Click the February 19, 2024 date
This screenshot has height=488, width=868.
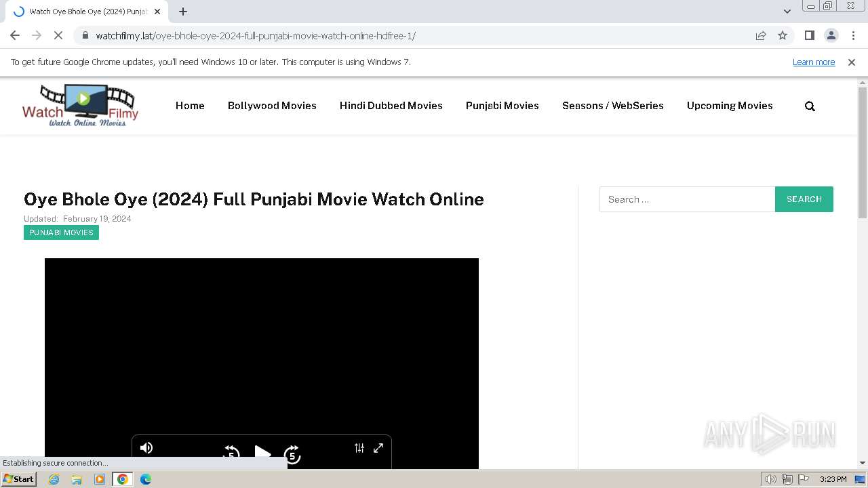pos(97,219)
